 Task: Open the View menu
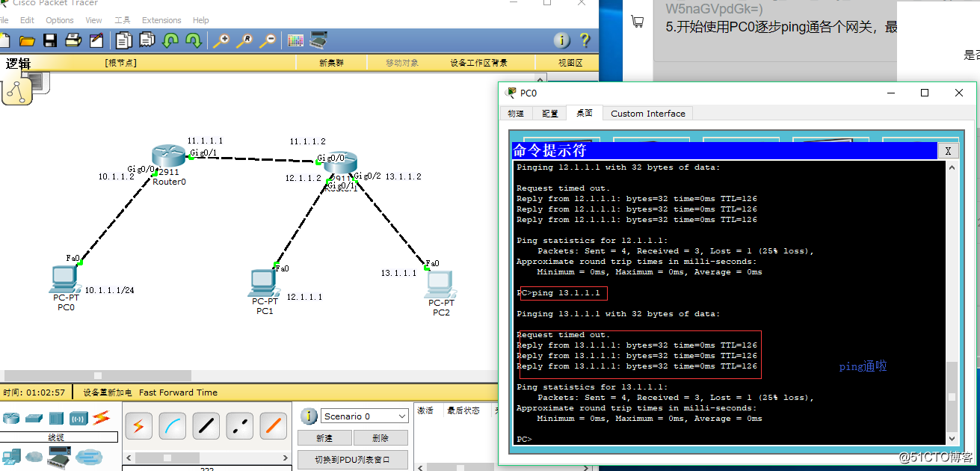(94, 20)
